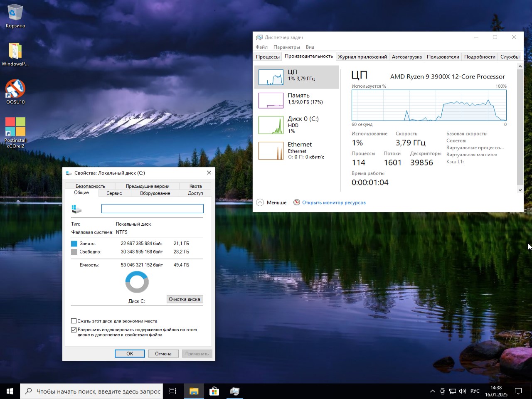The width and height of the screenshot is (532, 399).
Task: Show hidden system tray icons chevron
Action: 432,391
